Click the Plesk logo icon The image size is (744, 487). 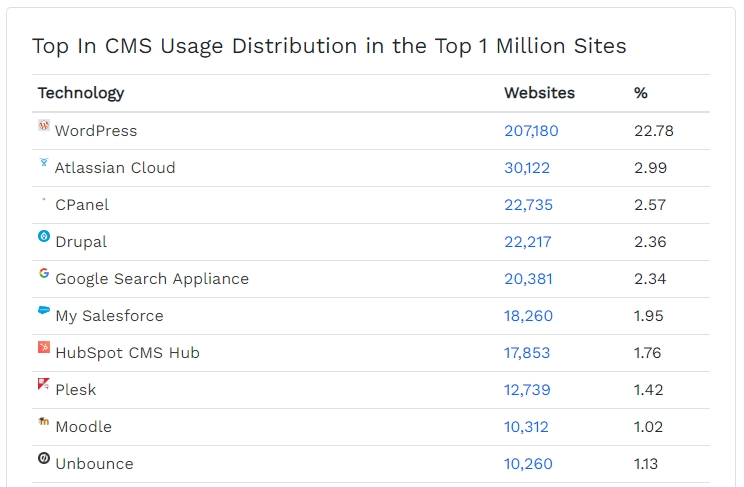pos(44,384)
